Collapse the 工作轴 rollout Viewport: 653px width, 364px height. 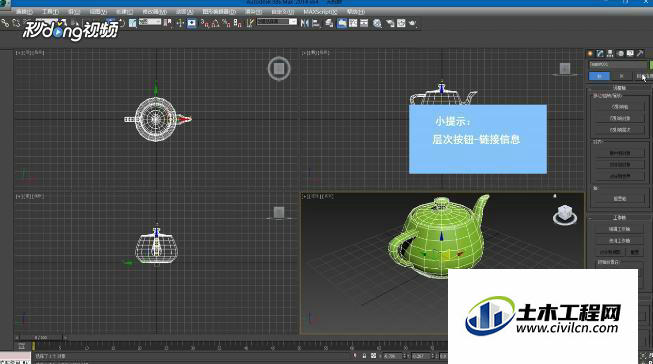[x=619, y=217]
